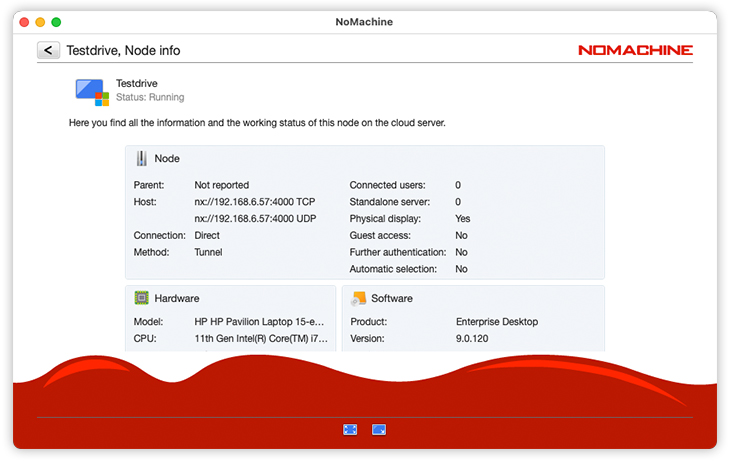730x461 pixels.
Task: Click the Software section icon
Action: [358, 298]
